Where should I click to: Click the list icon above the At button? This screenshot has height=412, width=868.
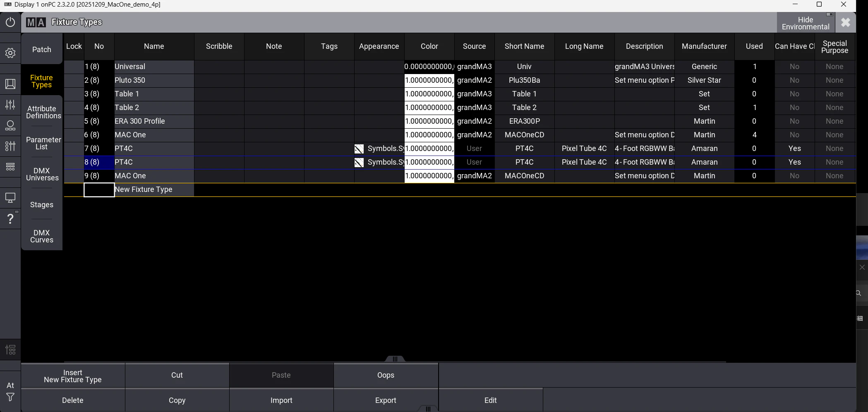[10, 350]
